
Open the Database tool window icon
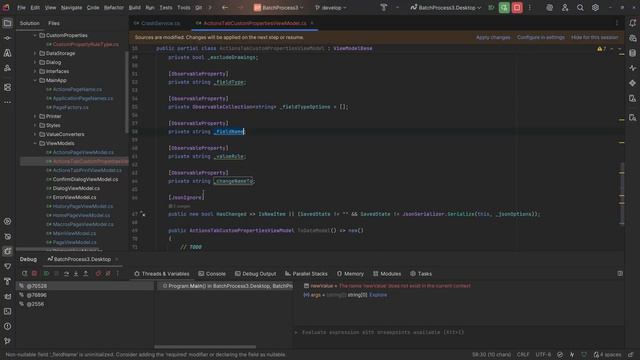[632, 53]
